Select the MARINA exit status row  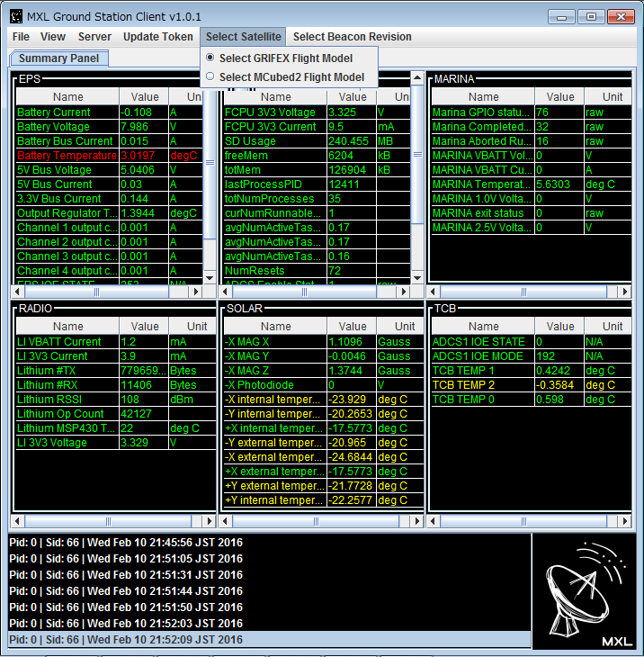pyautogui.click(x=532, y=213)
